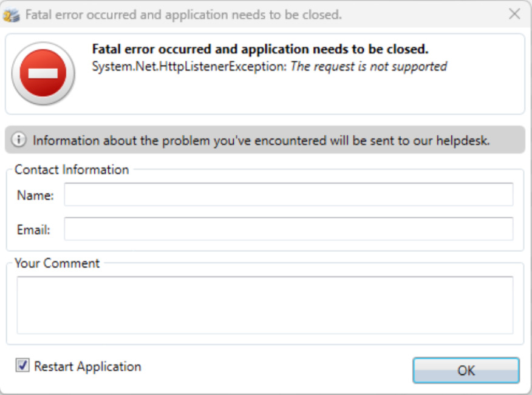Click the info icon in the helpdesk banner
532x395 pixels.
coord(19,140)
